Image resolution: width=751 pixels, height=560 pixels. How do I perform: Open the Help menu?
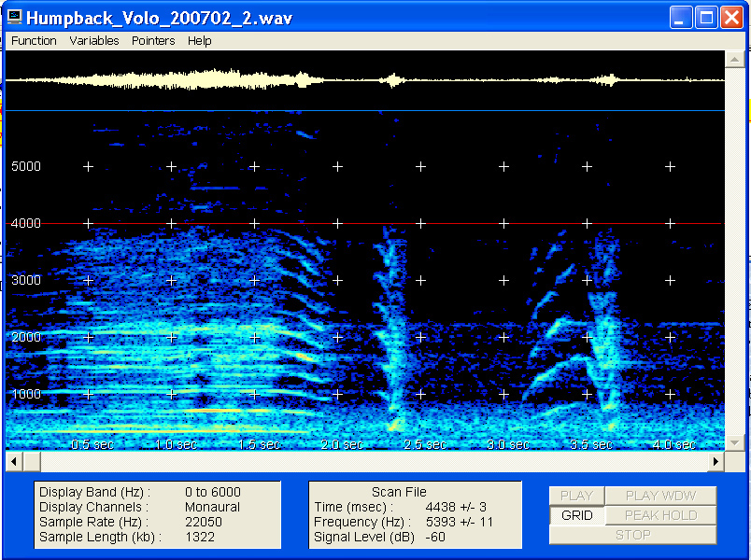pyautogui.click(x=199, y=41)
